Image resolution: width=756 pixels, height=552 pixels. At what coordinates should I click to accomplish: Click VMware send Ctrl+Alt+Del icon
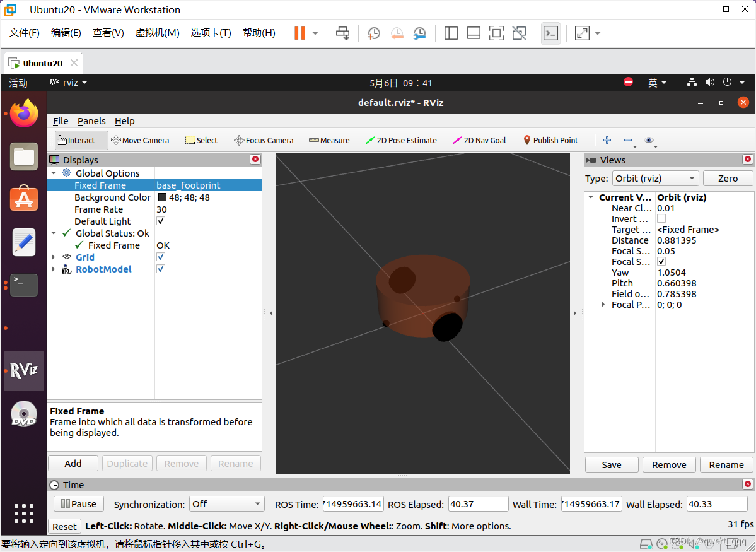click(343, 33)
